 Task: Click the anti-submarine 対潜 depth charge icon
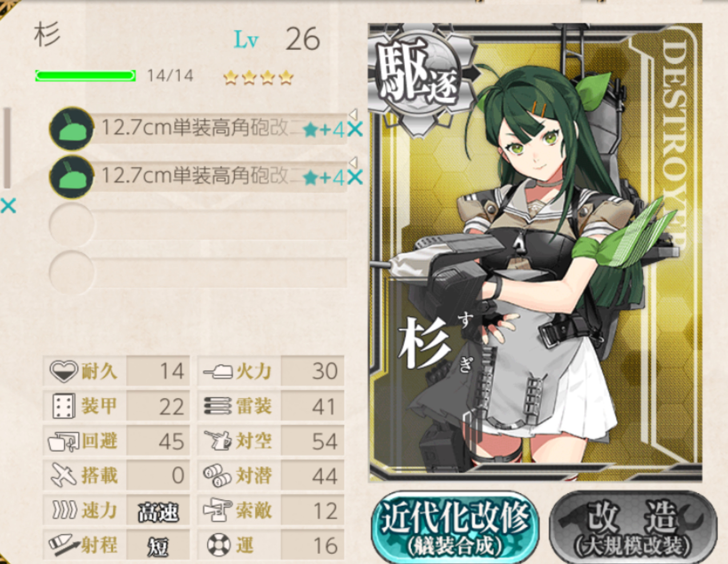click(217, 476)
